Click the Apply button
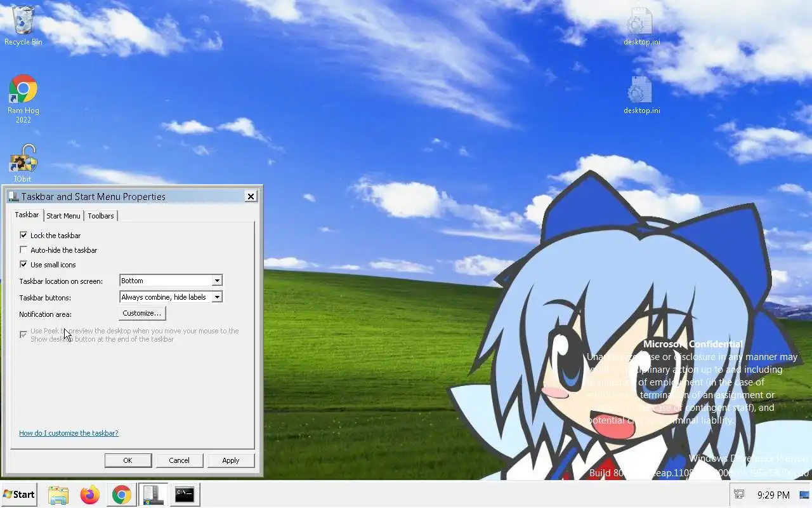The height and width of the screenshot is (508, 812). coord(231,460)
